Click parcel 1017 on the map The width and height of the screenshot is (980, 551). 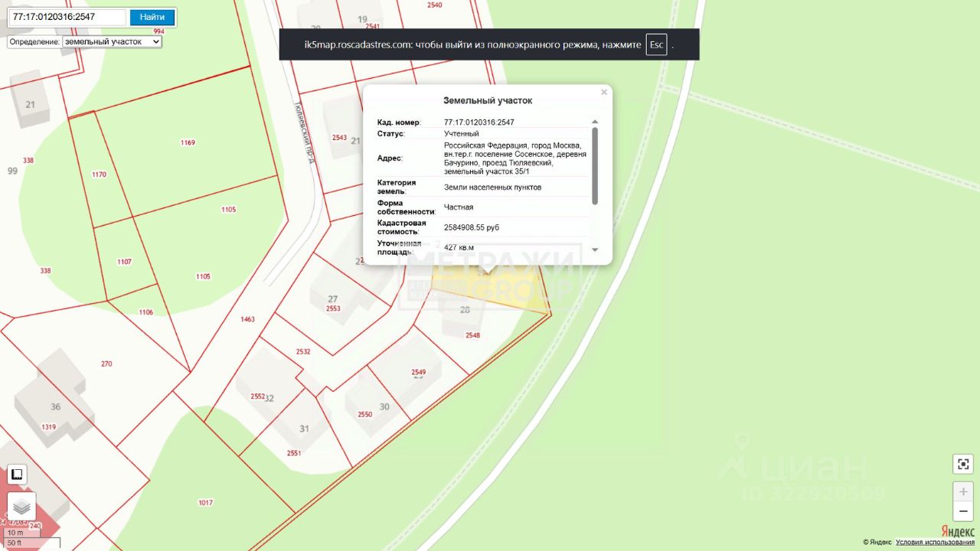[205, 502]
